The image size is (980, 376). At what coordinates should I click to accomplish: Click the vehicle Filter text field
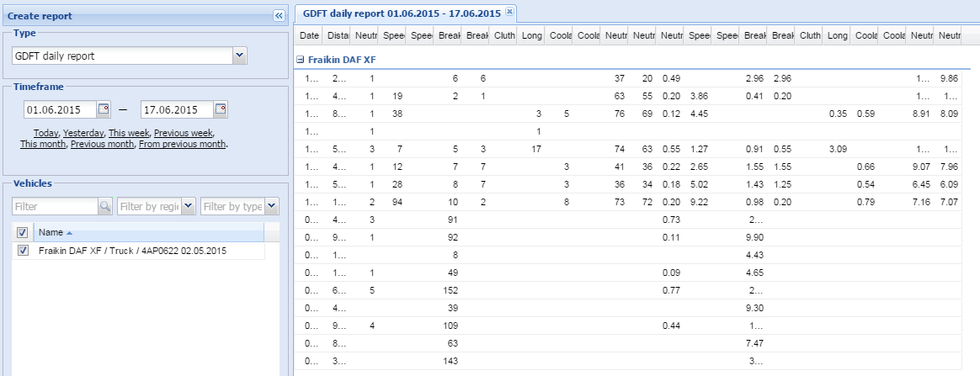pos(55,206)
